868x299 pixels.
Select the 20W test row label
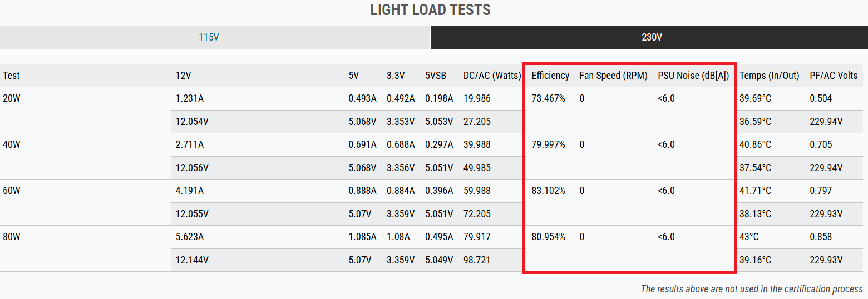(12, 98)
